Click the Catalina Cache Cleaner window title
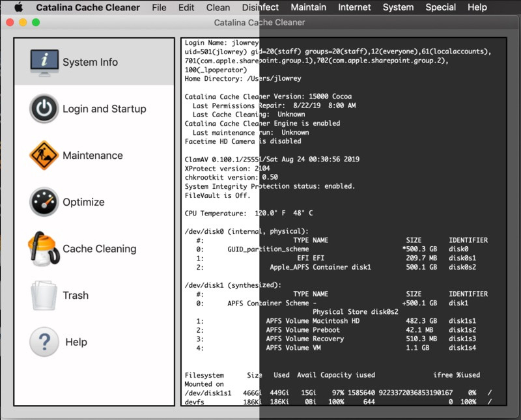The image size is (521, 420). [259, 22]
